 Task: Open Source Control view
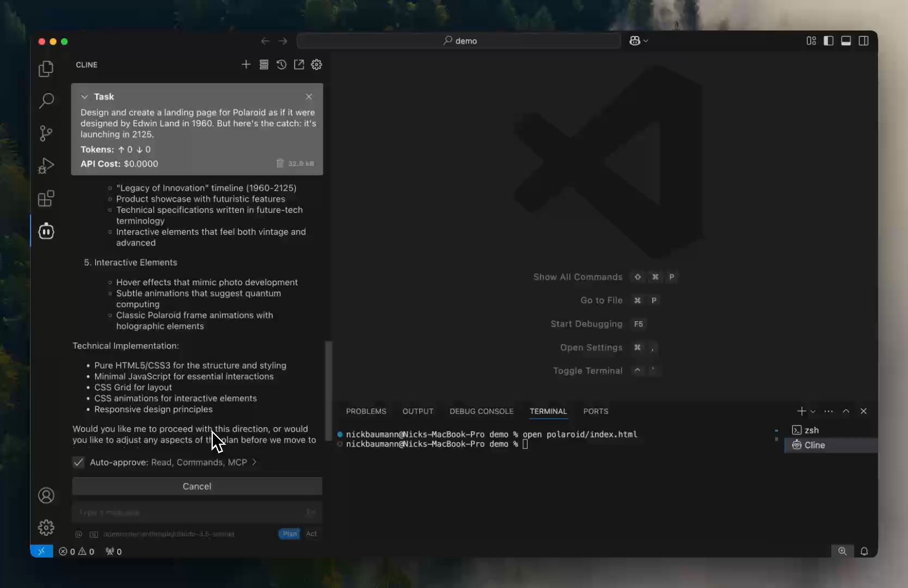click(46, 133)
